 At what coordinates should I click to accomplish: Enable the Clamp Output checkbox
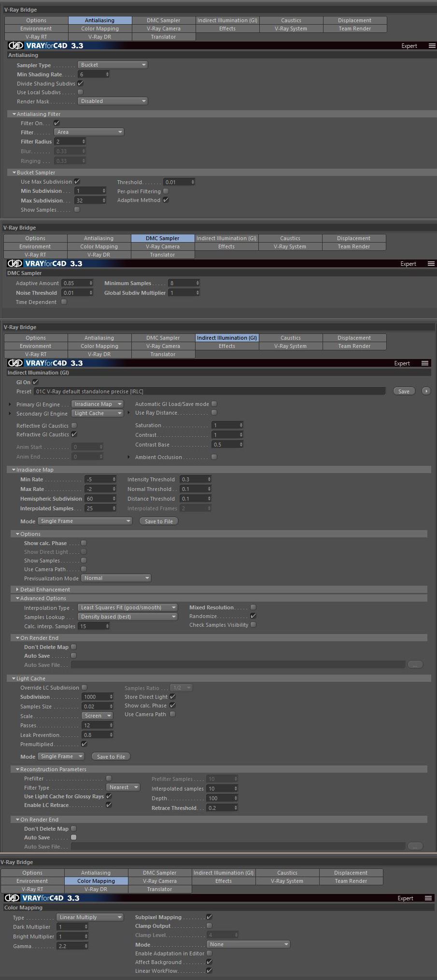[209, 926]
